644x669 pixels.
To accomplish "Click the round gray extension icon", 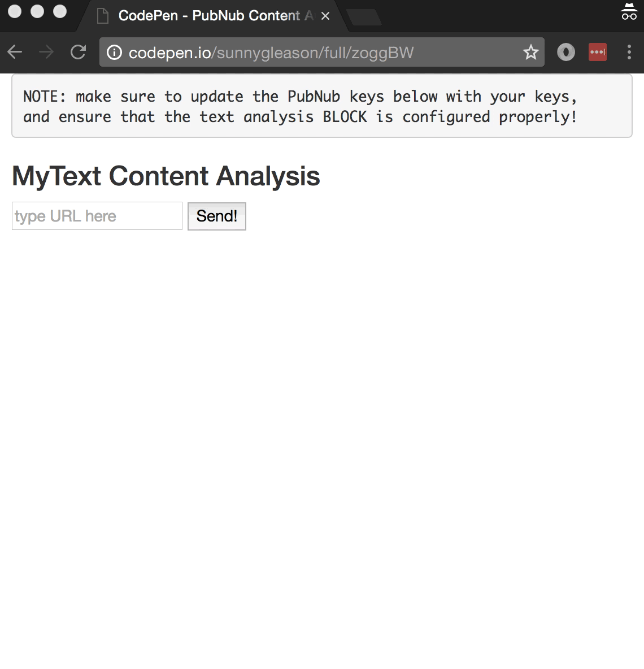I will 565,53.
